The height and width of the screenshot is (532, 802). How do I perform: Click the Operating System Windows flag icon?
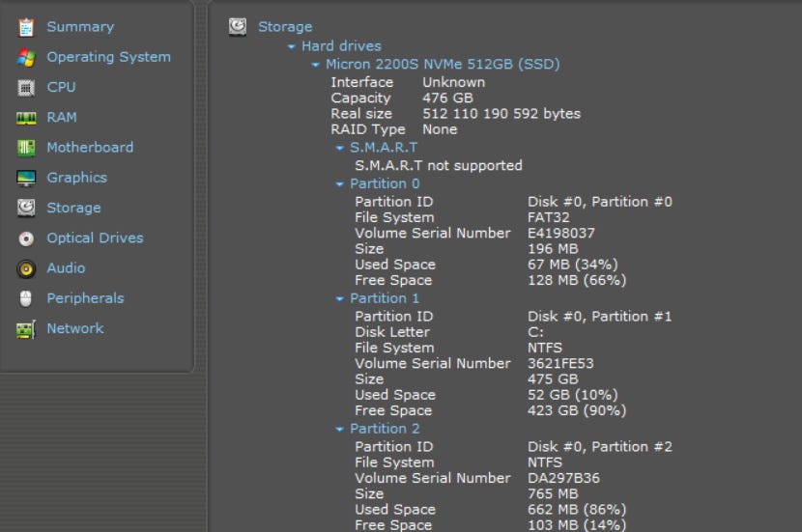click(x=26, y=57)
